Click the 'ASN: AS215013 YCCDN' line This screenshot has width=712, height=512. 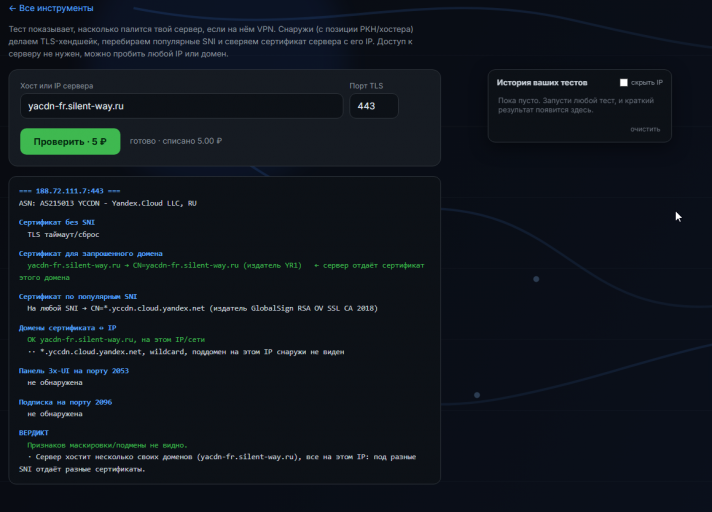[108, 203]
